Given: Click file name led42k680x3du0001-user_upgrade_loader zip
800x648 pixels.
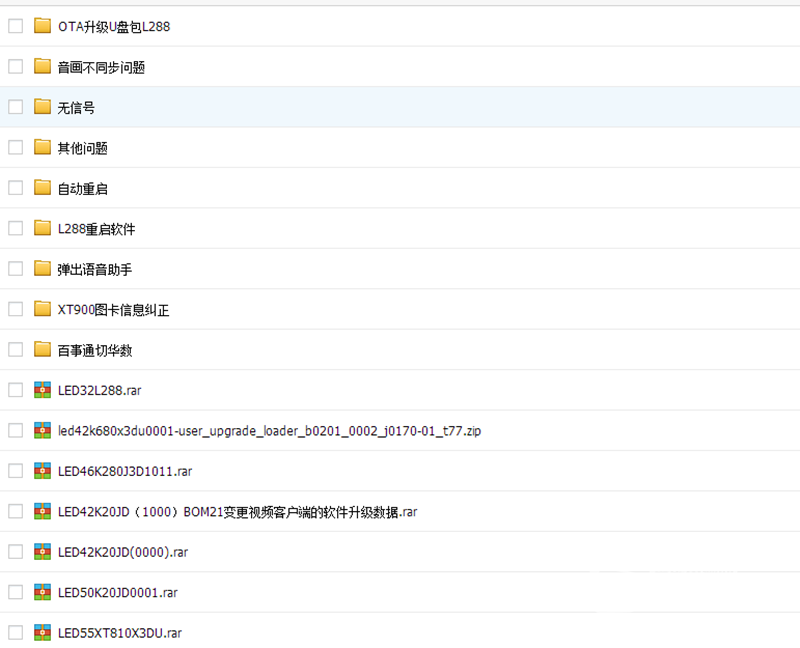Looking at the screenshot, I should [269, 431].
